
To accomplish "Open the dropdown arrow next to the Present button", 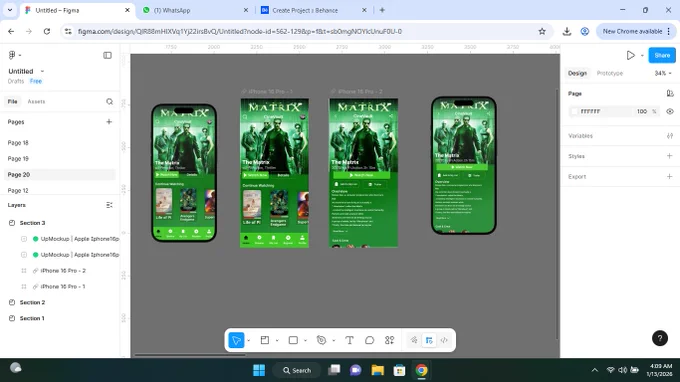I will coord(642,56).
